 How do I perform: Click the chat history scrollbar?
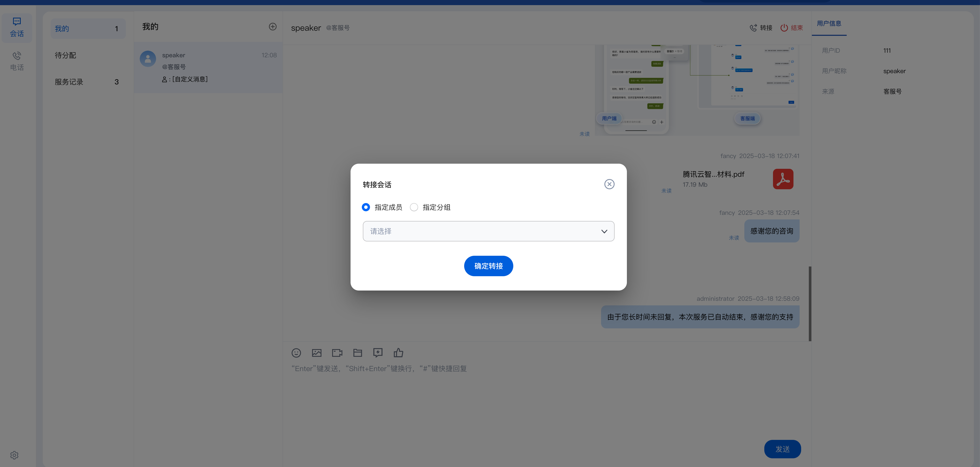point(810,304)
